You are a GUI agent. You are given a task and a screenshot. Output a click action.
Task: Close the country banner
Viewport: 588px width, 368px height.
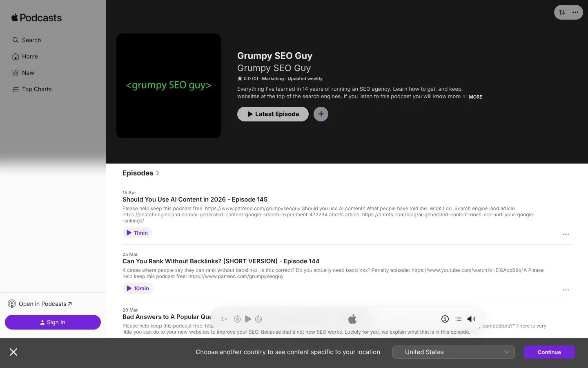13,352
